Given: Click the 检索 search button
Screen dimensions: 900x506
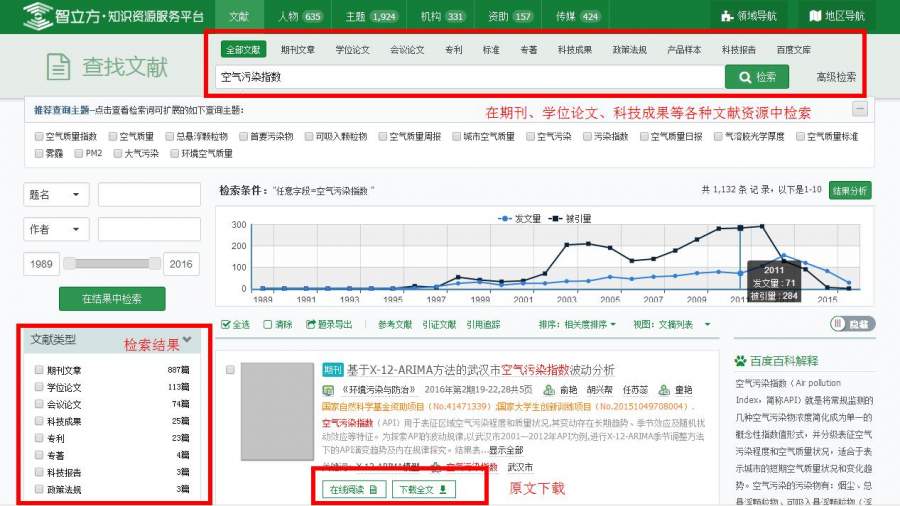Looking at the screenshot, I should tap(757, 77).
